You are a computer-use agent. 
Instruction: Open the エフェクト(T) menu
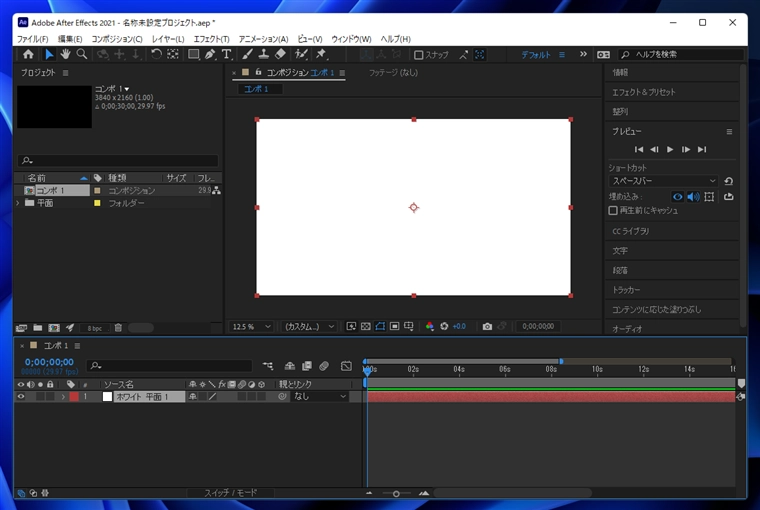click(x=211, y=39)
